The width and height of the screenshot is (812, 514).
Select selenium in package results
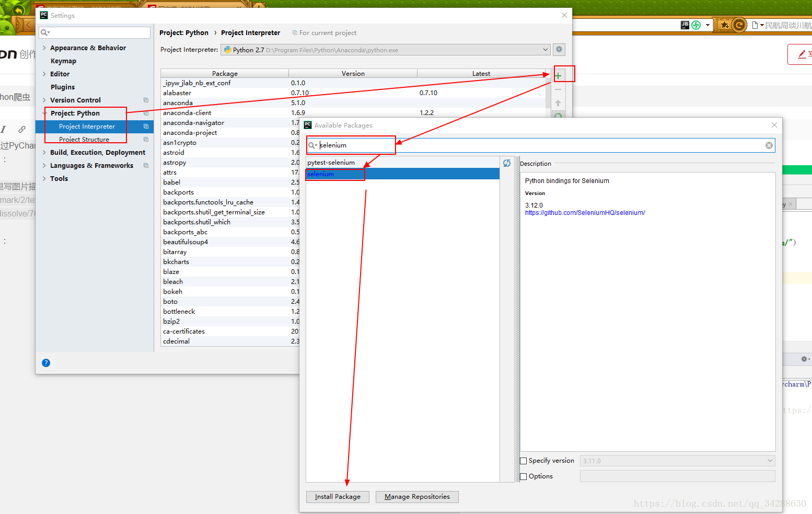tap(403, 174)
